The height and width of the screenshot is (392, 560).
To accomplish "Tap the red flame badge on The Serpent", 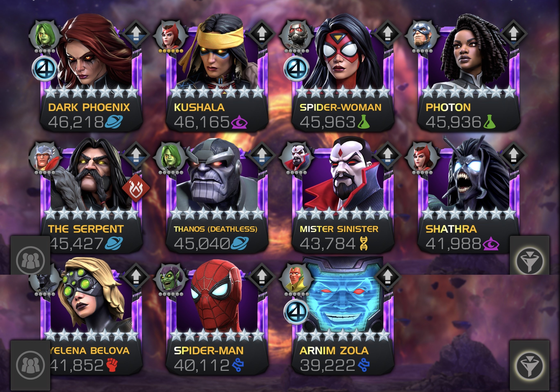I will (136, 188).
